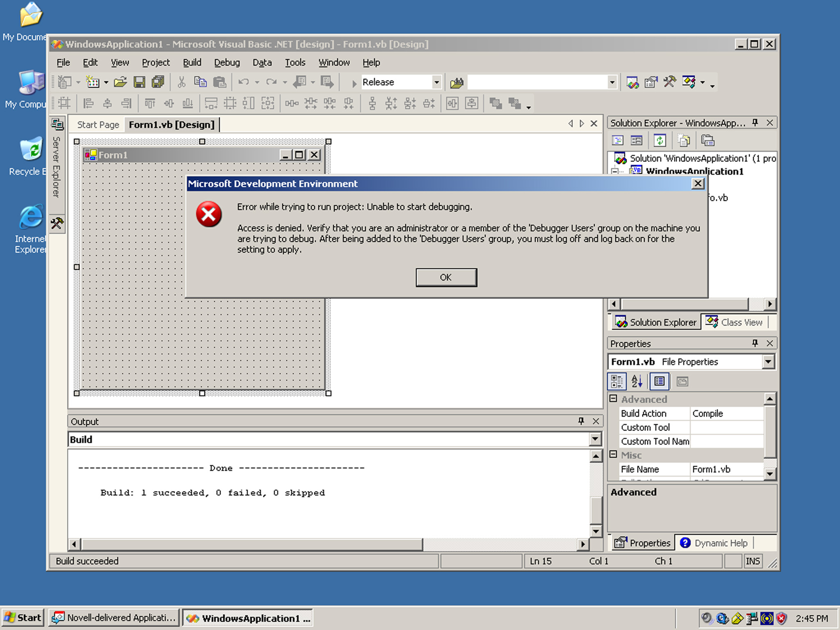Switch to the Start Page tab

98,125
